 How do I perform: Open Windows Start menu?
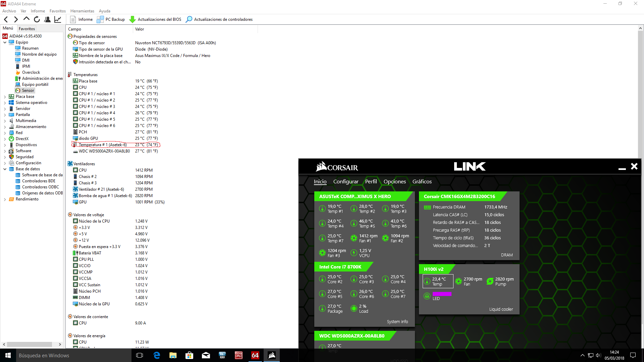[x=8, y=355]
